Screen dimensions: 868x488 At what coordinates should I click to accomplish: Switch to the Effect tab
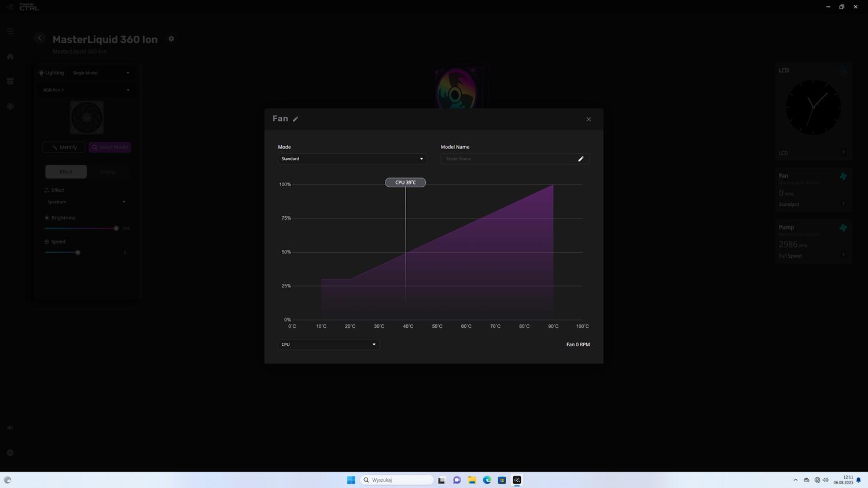pos(66,172)
